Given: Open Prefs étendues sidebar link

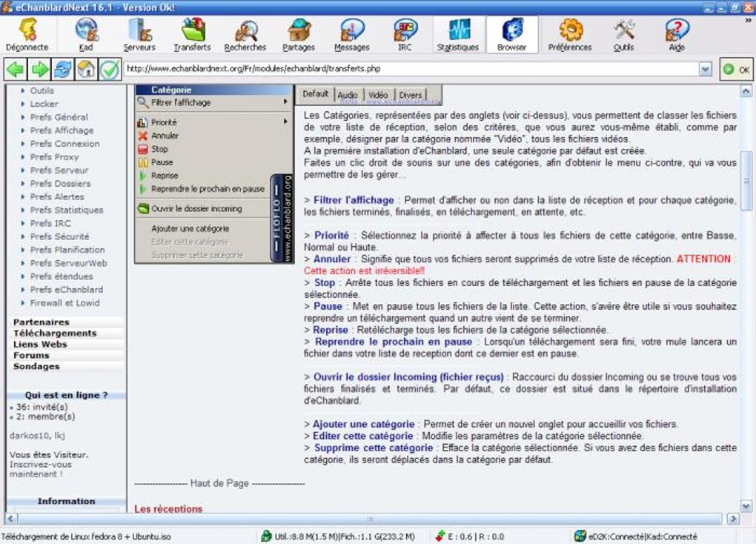Looking at the screenshot, I should 62,276.
